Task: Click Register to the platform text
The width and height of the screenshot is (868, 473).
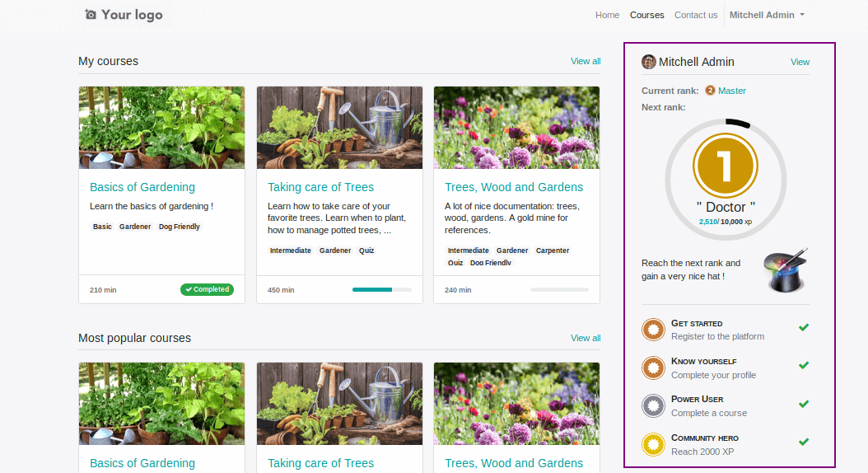Action: 717,336
